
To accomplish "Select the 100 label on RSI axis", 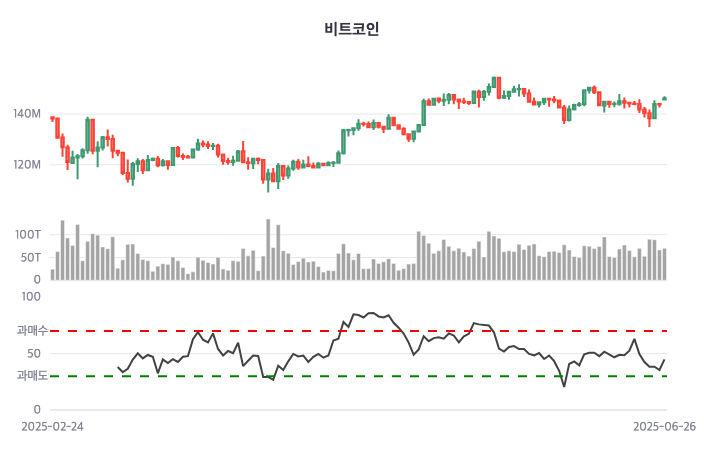I will tap(30, 296).
